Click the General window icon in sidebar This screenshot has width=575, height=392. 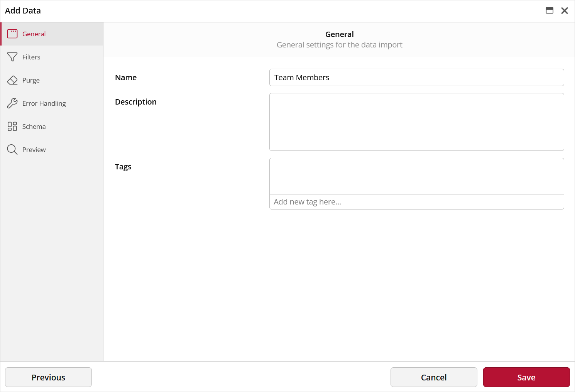pyautogui.click(x=12, y=34)
